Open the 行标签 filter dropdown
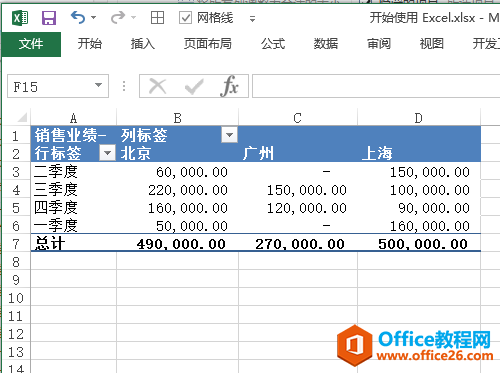 [x=108, y=153]
